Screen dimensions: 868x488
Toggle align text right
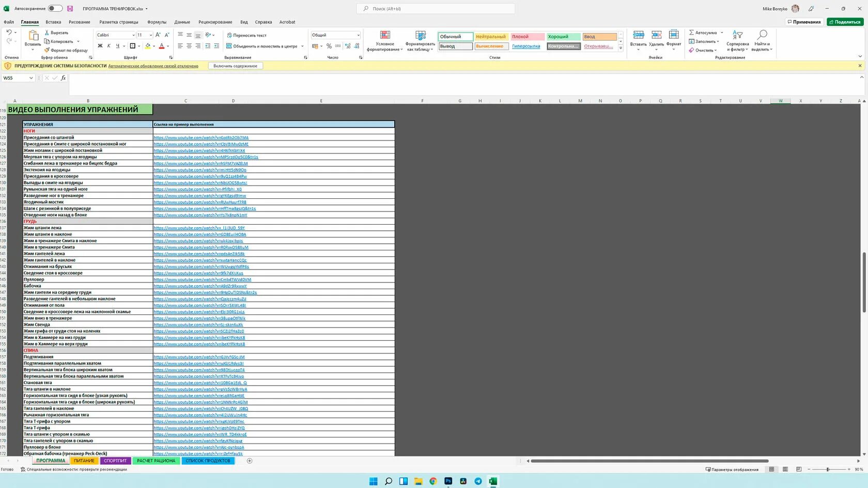[x=198, y=46]
